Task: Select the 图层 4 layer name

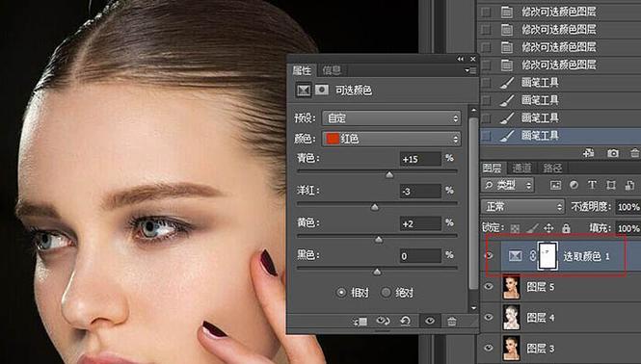Action: (x=541, y=318)
